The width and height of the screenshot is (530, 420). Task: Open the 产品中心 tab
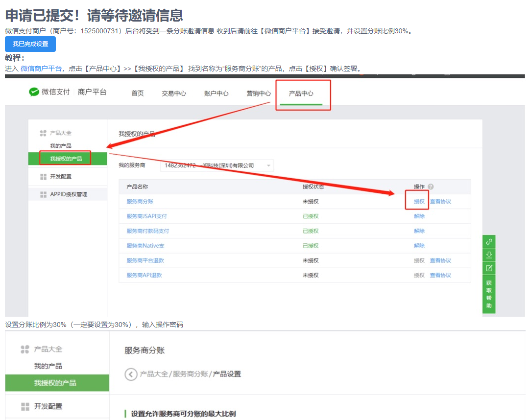301,93
